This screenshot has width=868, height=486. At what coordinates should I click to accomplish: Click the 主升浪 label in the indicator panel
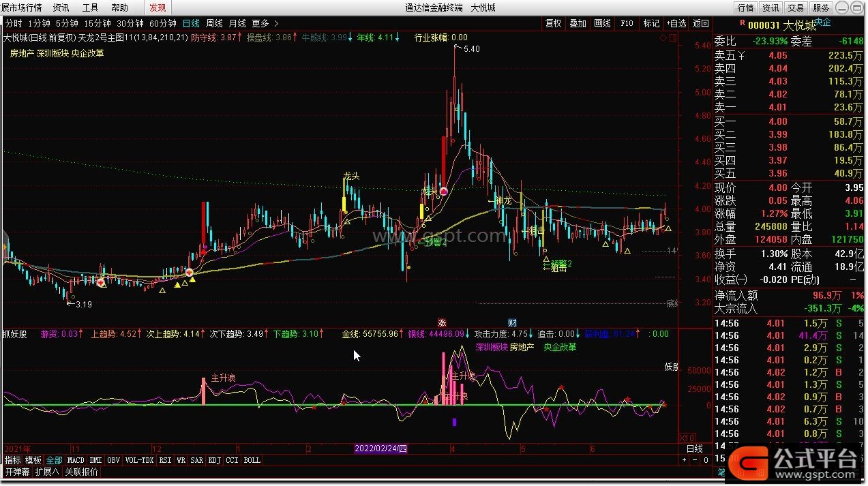224,378
